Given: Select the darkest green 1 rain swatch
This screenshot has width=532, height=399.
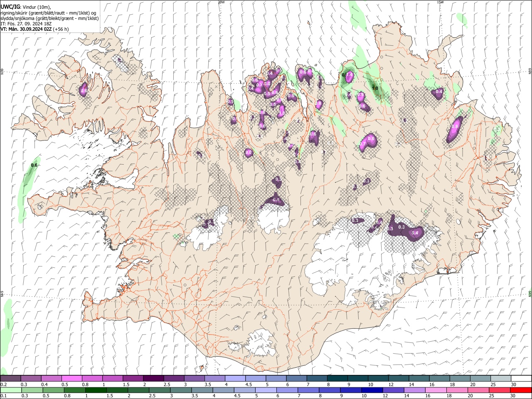Looking at the screenshot, I should (x=96, y=390).
